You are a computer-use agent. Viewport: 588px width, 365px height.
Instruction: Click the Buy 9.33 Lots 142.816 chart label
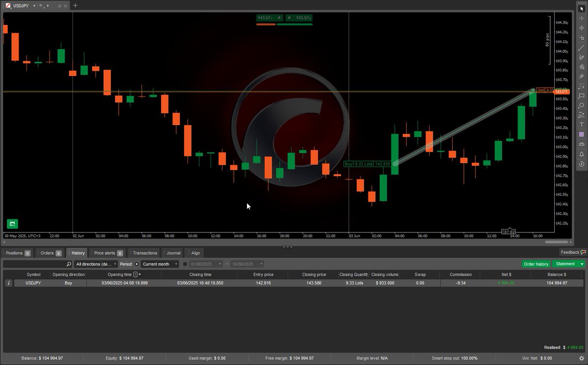tap(367, 164)
